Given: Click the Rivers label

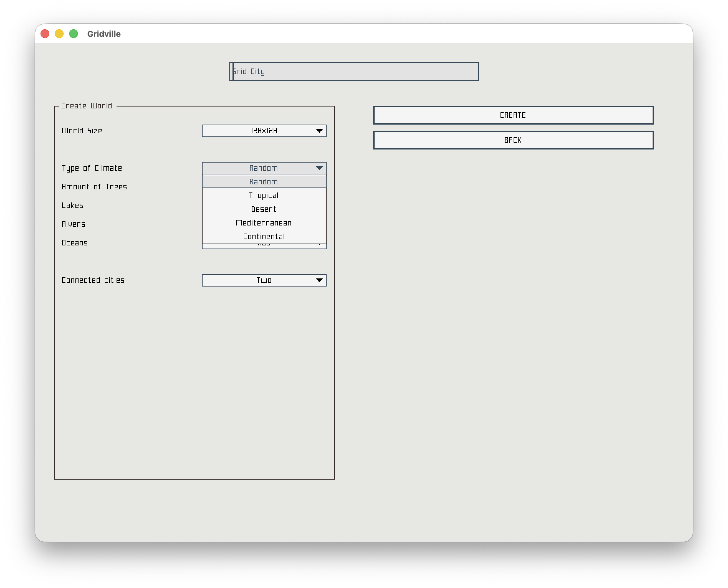Looking at the screenshot, I should click(74, 224).
